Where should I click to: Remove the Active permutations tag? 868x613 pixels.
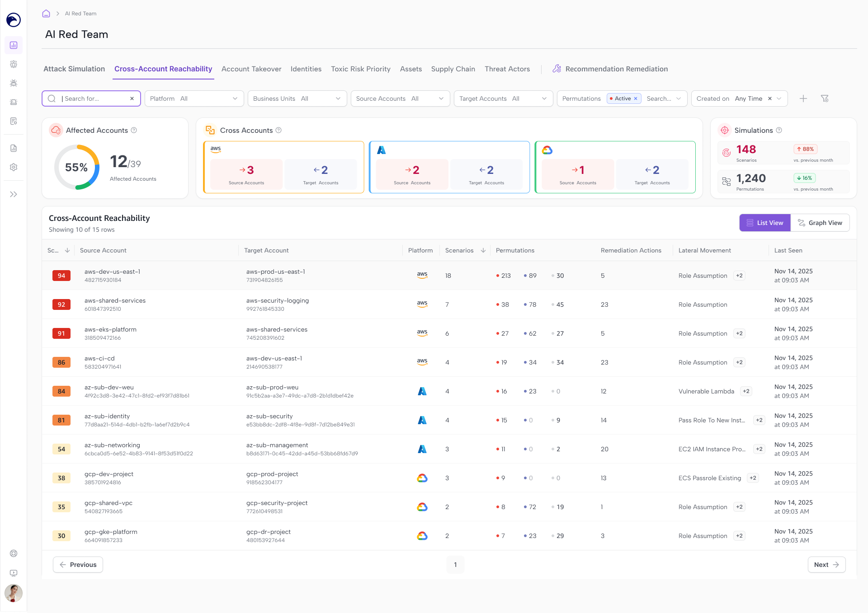coord(636,98)
